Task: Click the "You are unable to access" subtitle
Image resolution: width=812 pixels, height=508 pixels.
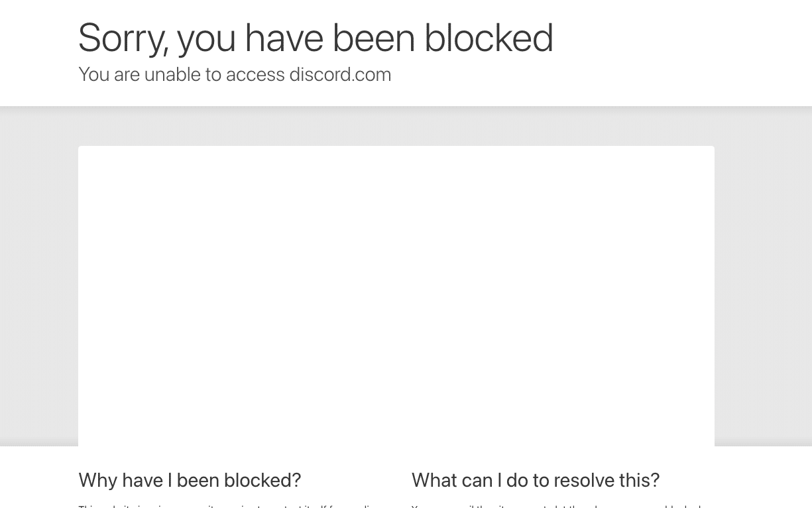Action: (181, 74)
